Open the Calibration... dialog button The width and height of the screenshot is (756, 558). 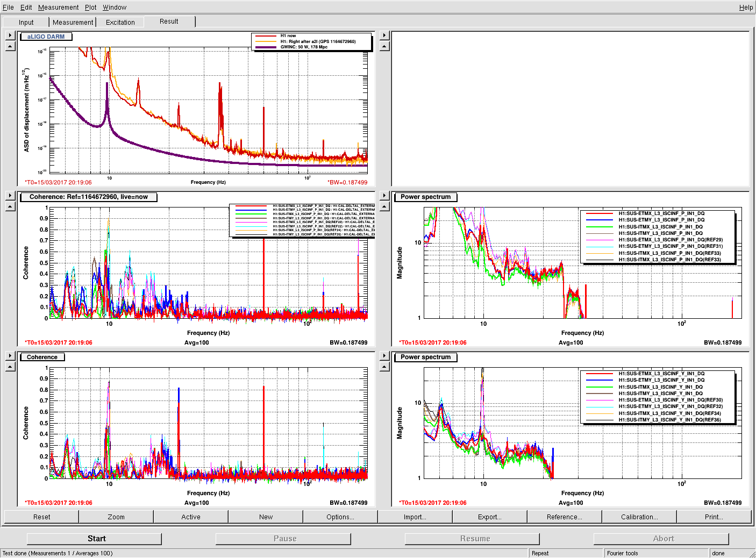(x=639, y=517)
